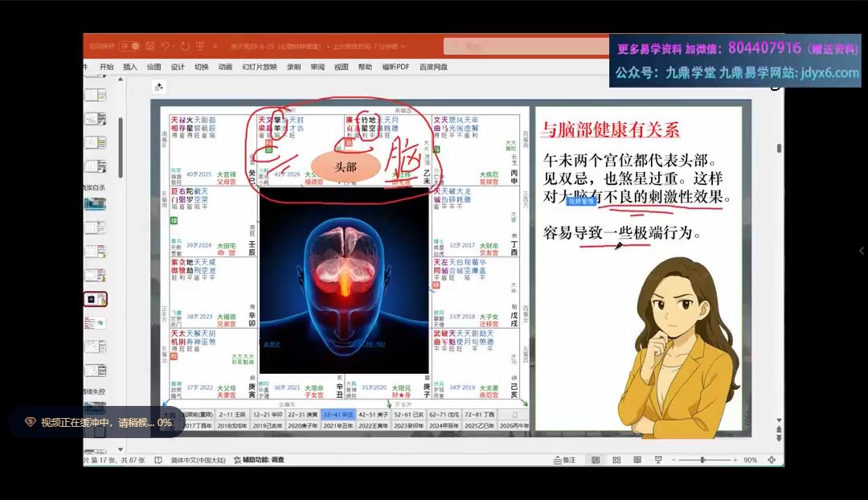Click the Redo icon in title bar
Image resolution: width=868 pixels, height=500 pixels.
coord(185,47)
